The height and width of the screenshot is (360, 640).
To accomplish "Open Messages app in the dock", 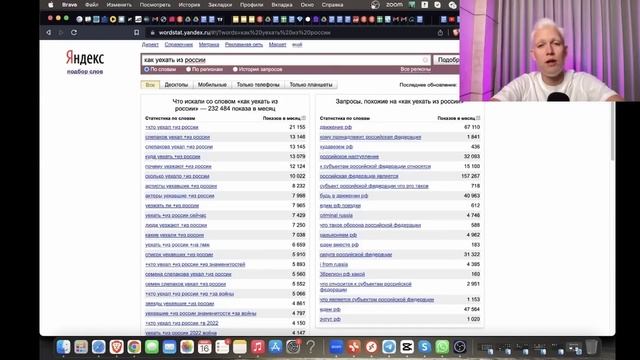I will 151,347.
